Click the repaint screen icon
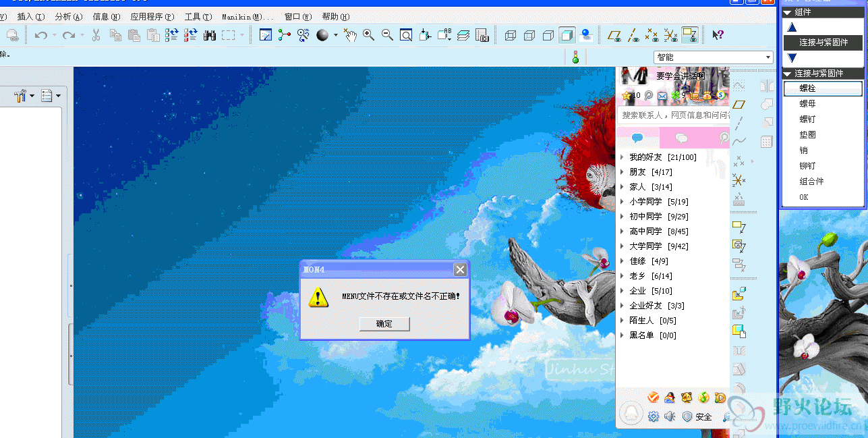 tap(266, 35)
